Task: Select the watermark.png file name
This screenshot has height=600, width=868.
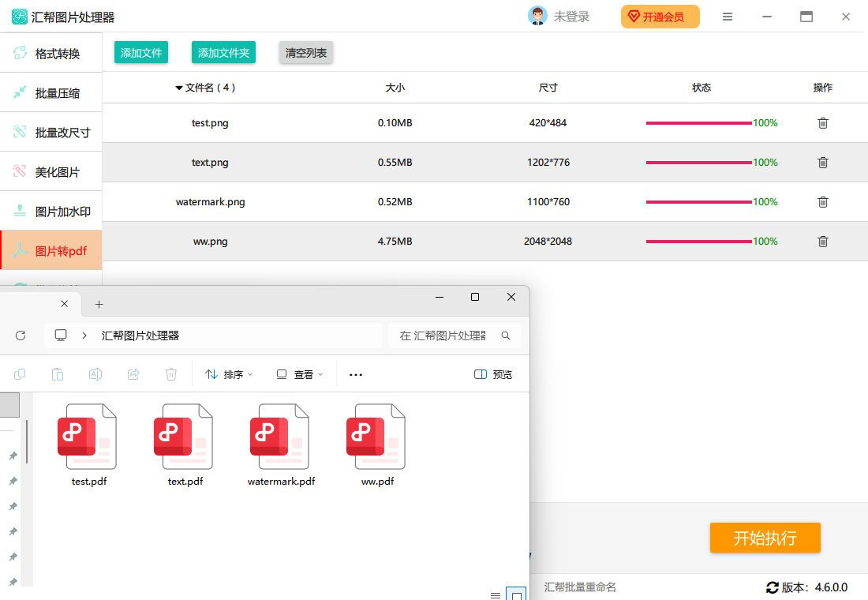Action: [x=211, y=201]
